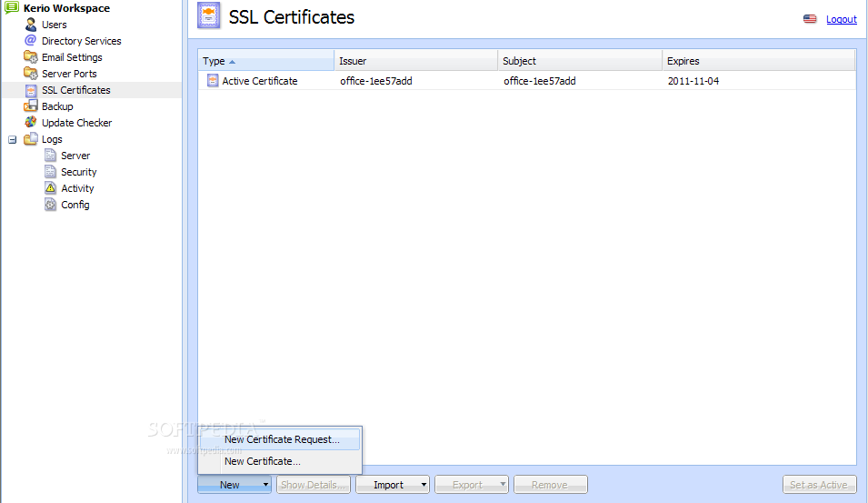Click the Server Ports folder icon
Screen dimensions: 868x503
(x=30, y=73)
